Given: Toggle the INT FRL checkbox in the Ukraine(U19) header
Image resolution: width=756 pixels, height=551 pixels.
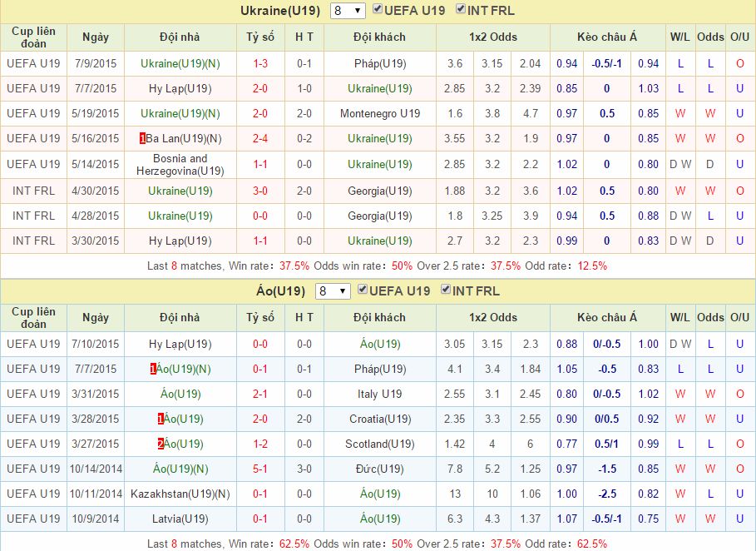Looking at the screenshot, I should [x=461, y=8].
